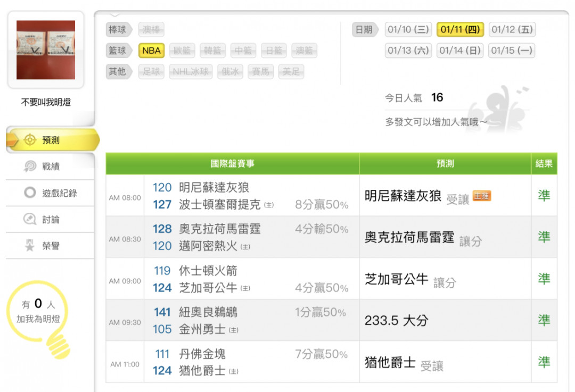This screenshot has width=575, height=392.
Task: Choose date 01/11 (四)
Action: (x=460, y=30)
